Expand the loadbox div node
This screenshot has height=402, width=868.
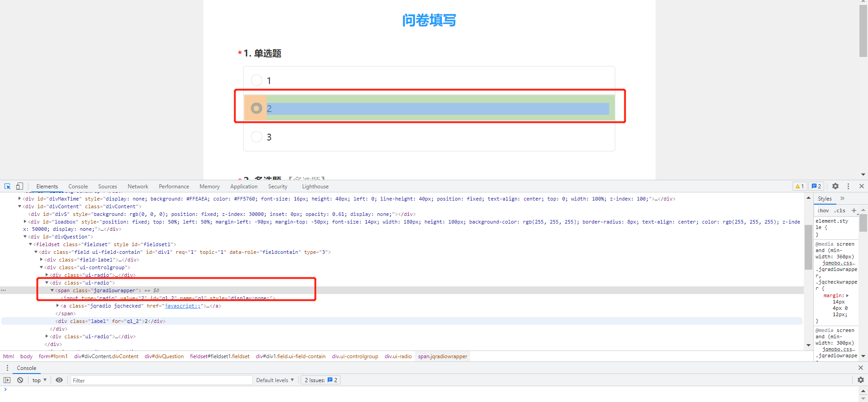coord(25,221)
